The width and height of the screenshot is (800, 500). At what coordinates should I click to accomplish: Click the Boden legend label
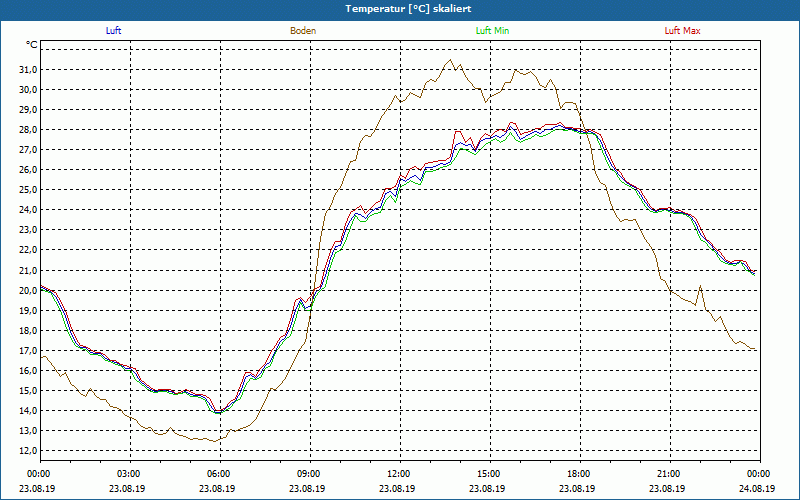(x=303, y=31)
